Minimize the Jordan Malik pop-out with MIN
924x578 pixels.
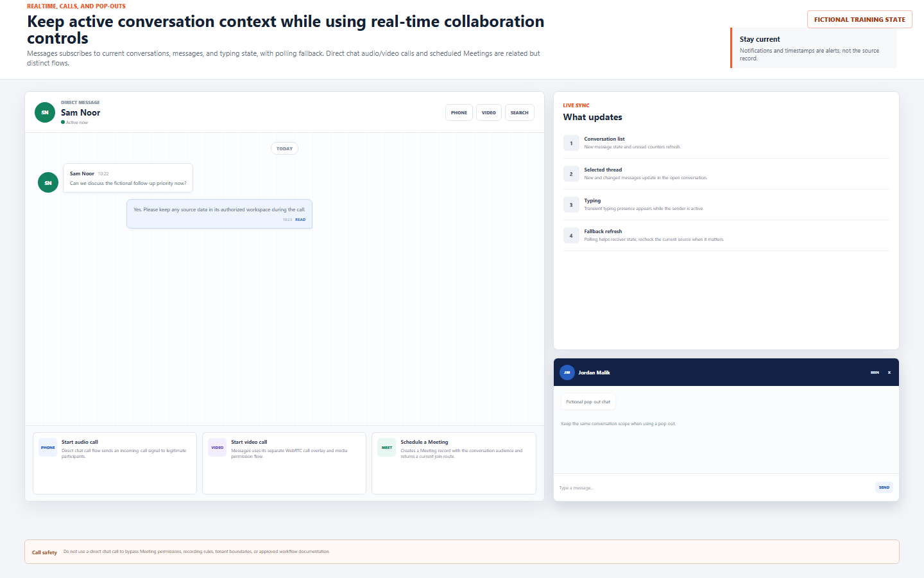pyautogui.click(x=875, y=372)
